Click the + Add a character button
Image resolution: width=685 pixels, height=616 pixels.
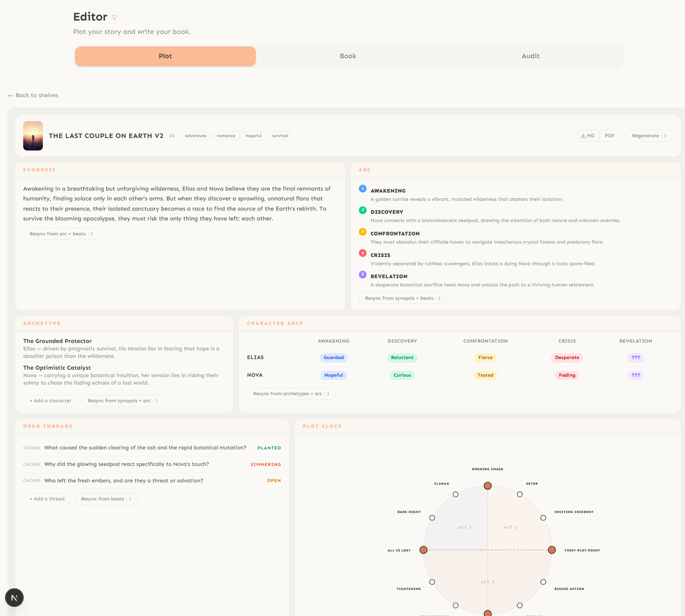(x=50, y=400)
